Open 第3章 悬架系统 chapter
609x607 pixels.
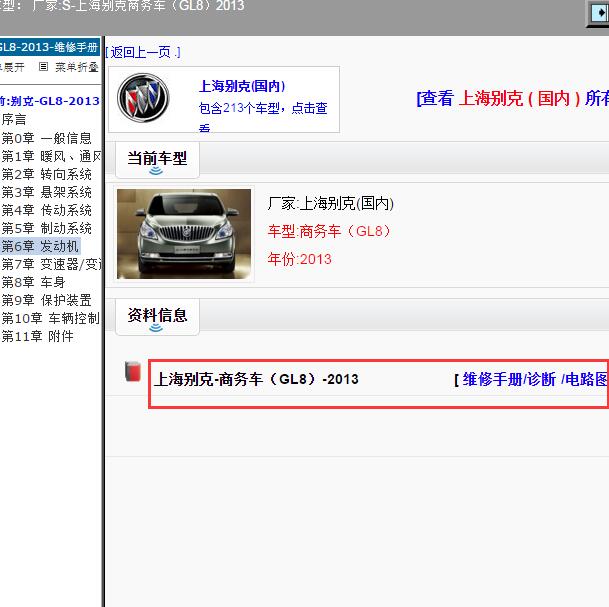(x=46, y=192)
